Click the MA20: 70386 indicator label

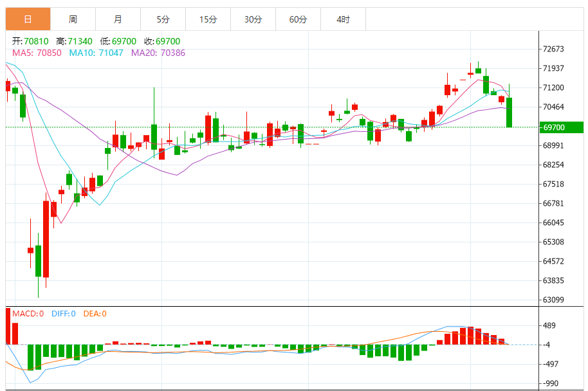tap(158, 53)
